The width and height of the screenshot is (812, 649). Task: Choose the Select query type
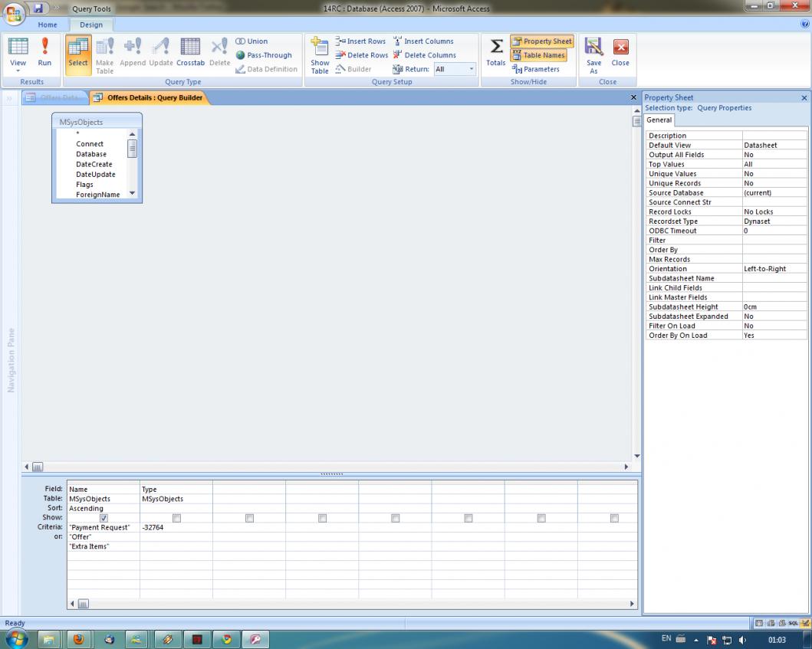78,55
